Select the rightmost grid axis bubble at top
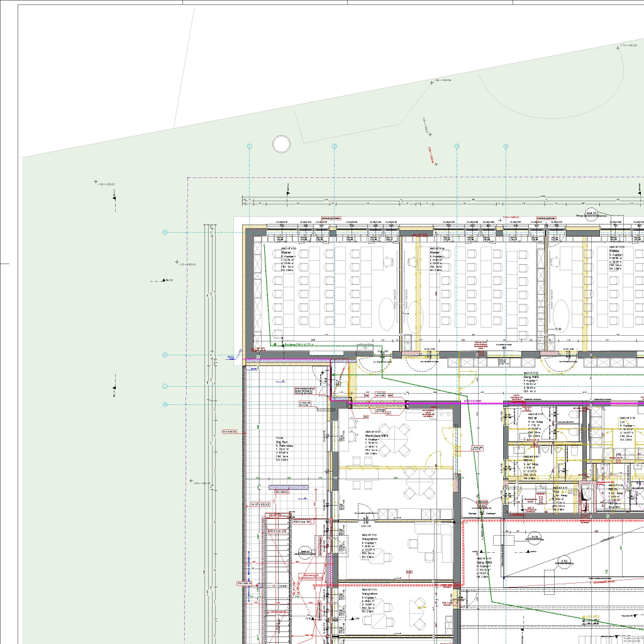The height and width of the screenshot is (644, 644). click(506, 146)
